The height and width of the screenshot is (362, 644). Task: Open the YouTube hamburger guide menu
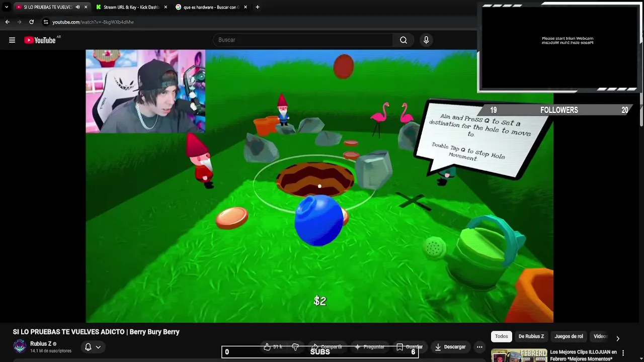click(12, 40)
